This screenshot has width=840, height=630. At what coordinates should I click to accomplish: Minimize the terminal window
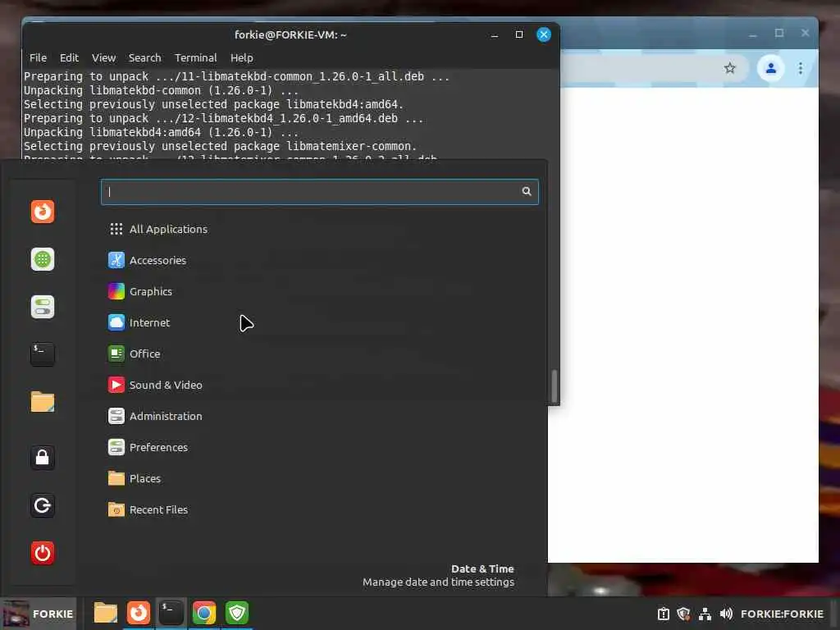pyautogui.click(x=495, y=34)
